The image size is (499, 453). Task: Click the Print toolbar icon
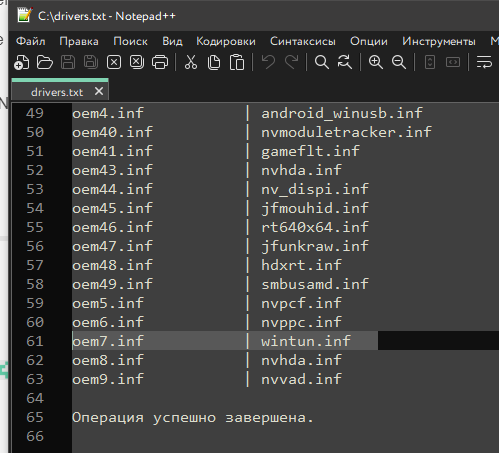pos(160,62)
